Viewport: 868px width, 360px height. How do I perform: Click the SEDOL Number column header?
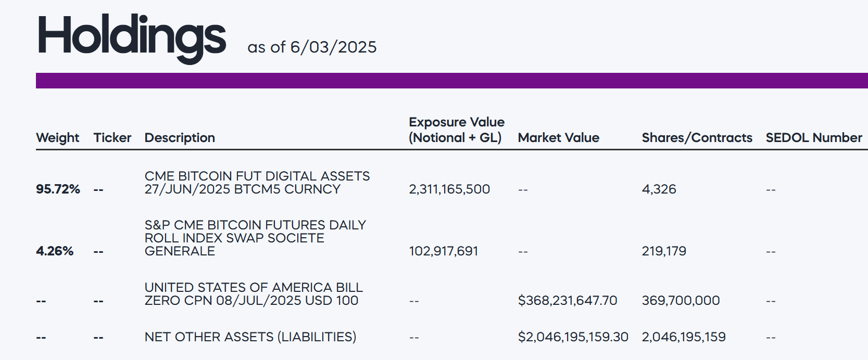tap(813, 138)
